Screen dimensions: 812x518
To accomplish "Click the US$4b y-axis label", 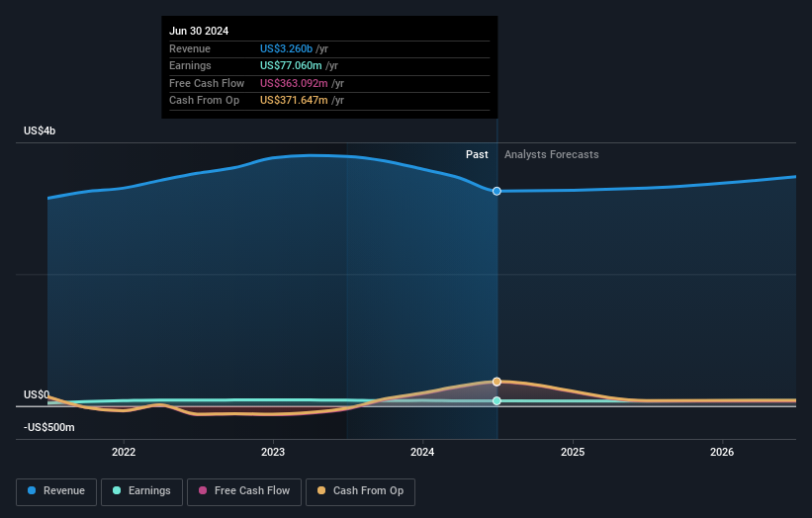I will [x=40, y=130].
